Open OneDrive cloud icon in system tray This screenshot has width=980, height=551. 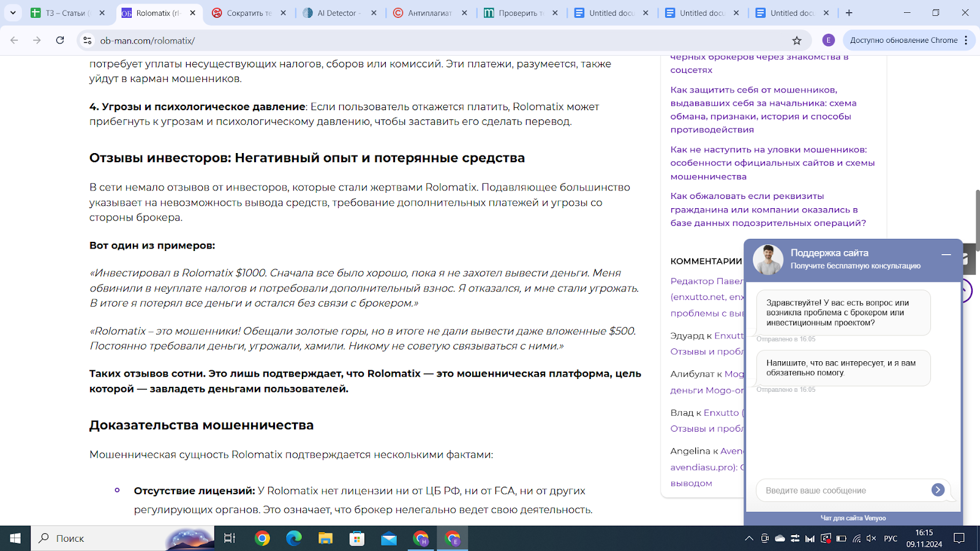pyautogui.click(x=780, y=539)
